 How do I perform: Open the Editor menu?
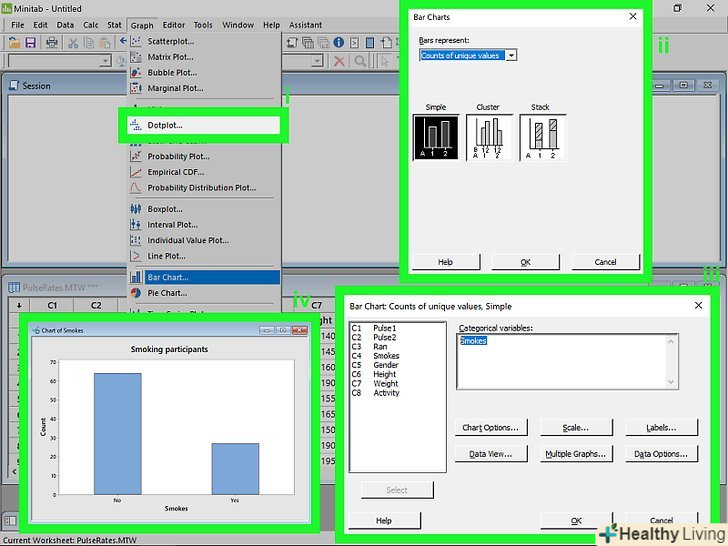pos(174,25)
